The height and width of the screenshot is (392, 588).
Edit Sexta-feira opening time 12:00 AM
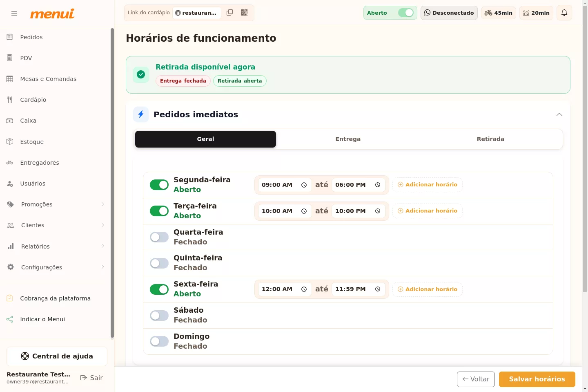pyautogui.click(x=285, y=289)
